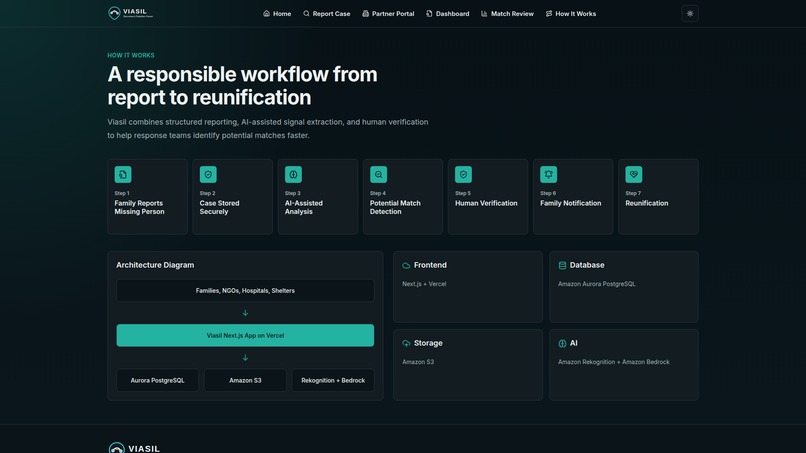
Task: Toggle the light/dark theme sun button
Action: [690, 13]
